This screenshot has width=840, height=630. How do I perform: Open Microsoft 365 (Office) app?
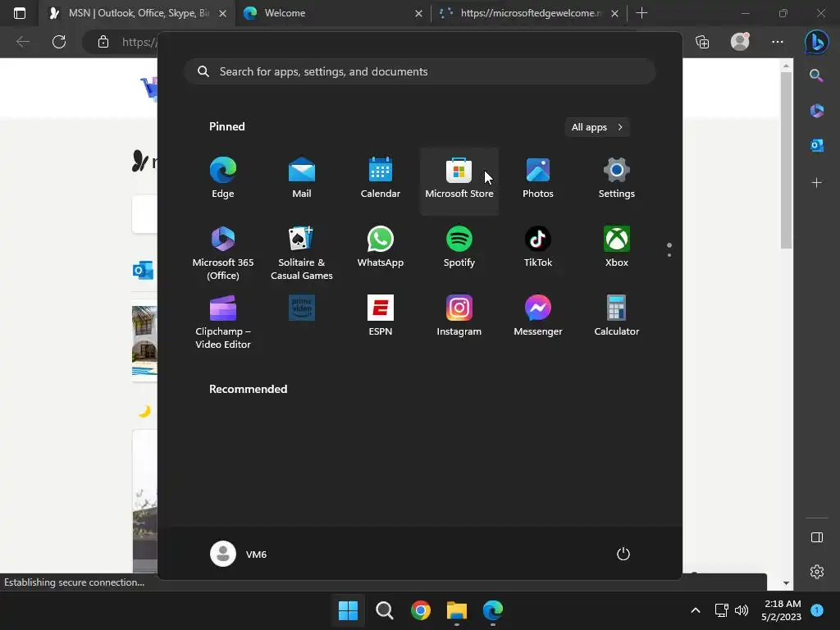(x=223, y=253)
